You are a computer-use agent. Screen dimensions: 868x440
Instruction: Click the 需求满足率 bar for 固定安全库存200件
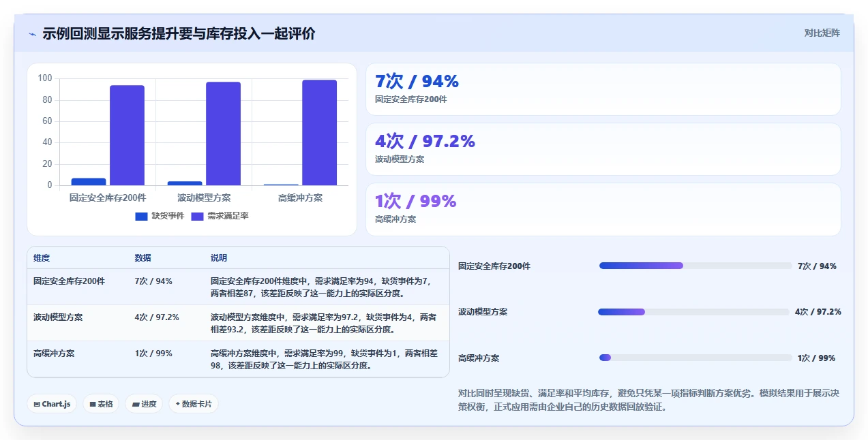tap(128, 135)
